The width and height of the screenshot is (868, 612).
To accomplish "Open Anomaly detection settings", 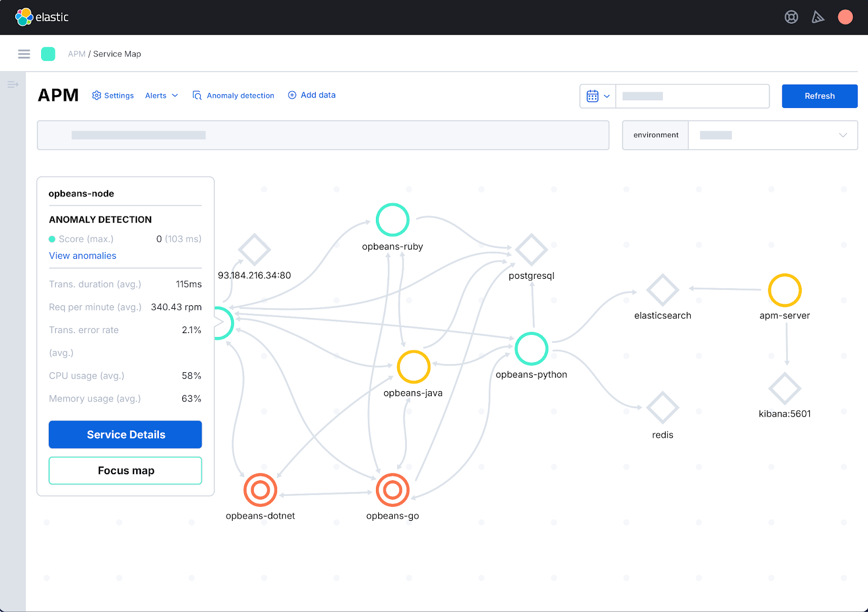I will pyautogui.click(x=234, y=95).
